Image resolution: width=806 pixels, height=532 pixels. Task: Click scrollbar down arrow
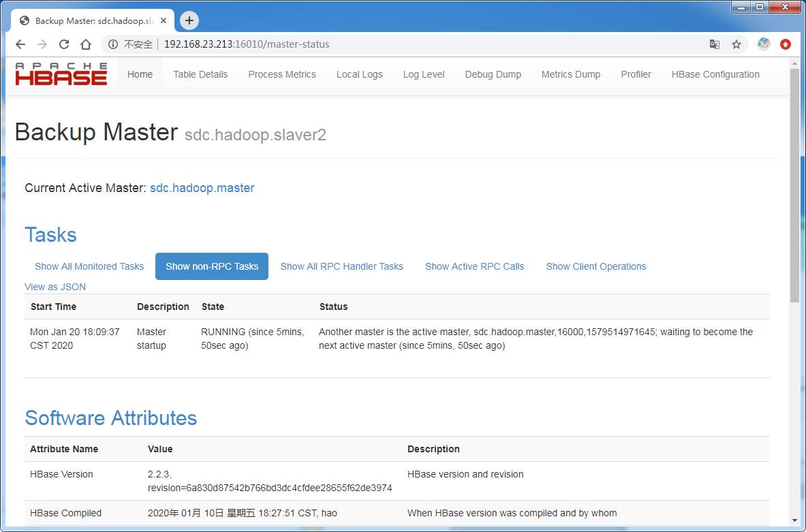tap(794, 520)
